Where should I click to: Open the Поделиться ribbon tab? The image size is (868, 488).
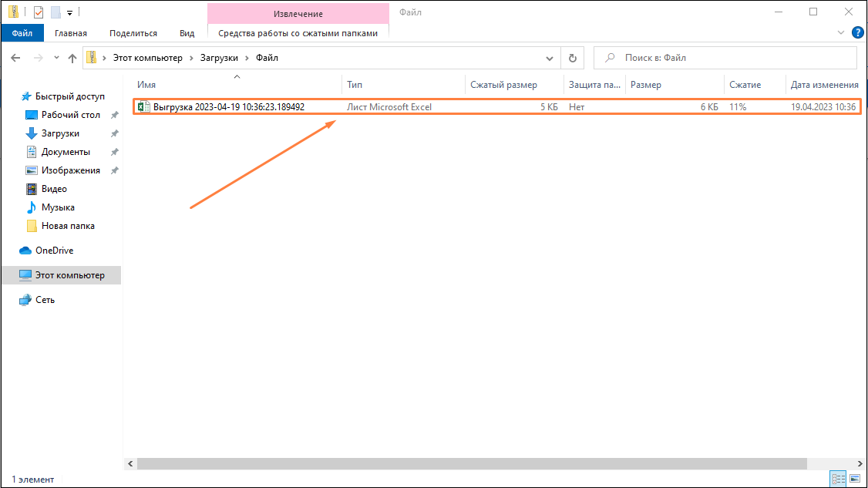coord(133,33)
